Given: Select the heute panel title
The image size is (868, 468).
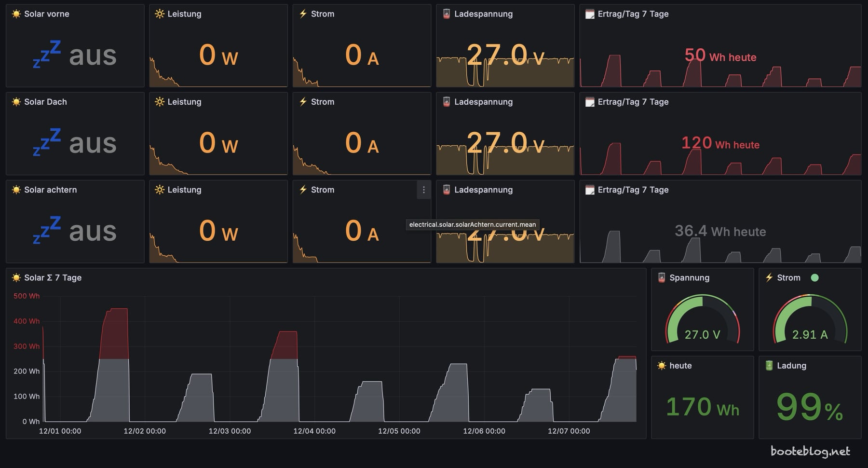Looking at the screenshot, I should pos(680,365).
